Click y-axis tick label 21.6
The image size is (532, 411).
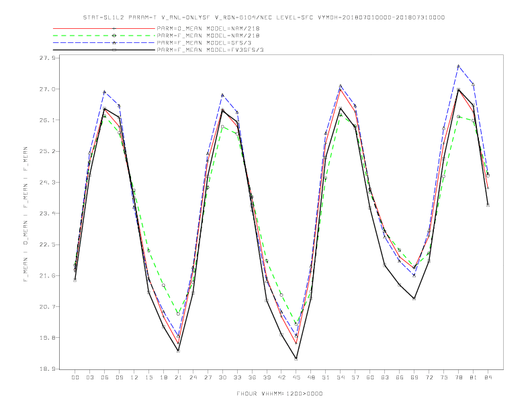click(x=48, y=276)
